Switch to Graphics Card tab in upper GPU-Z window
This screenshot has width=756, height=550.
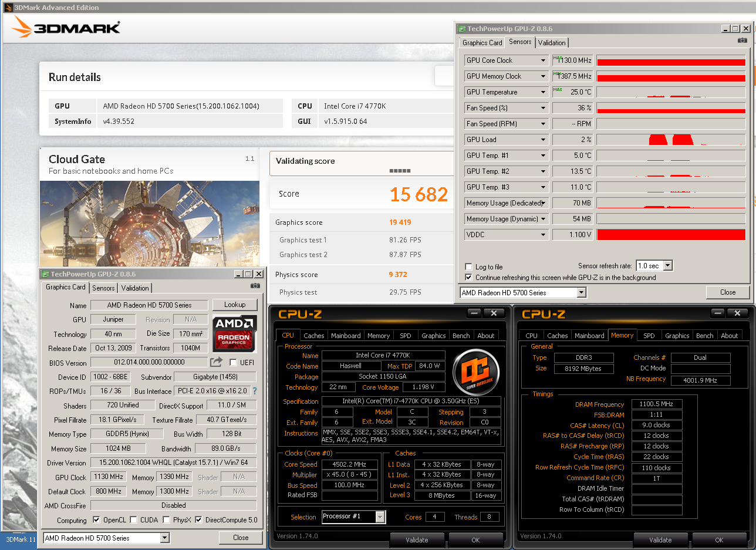482,42
